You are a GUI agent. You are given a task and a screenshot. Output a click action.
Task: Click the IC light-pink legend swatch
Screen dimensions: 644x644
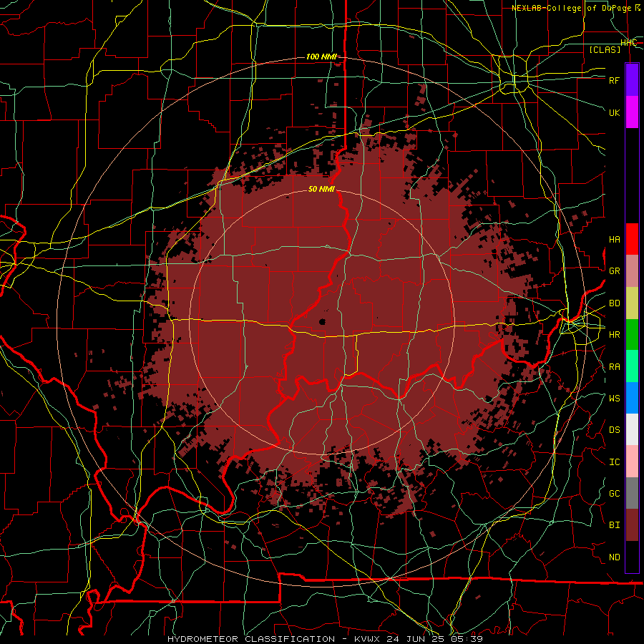coord(632,462)
